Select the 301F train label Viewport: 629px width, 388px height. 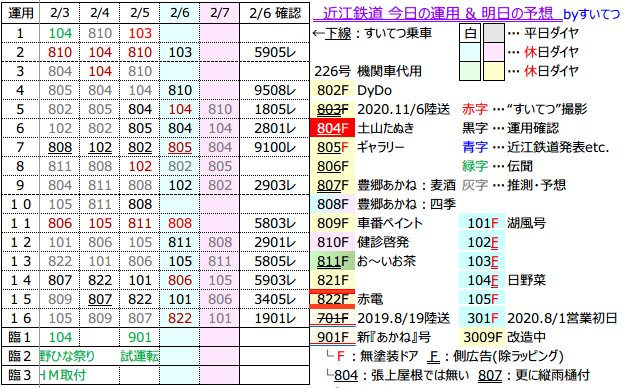(x=483, y=319)
